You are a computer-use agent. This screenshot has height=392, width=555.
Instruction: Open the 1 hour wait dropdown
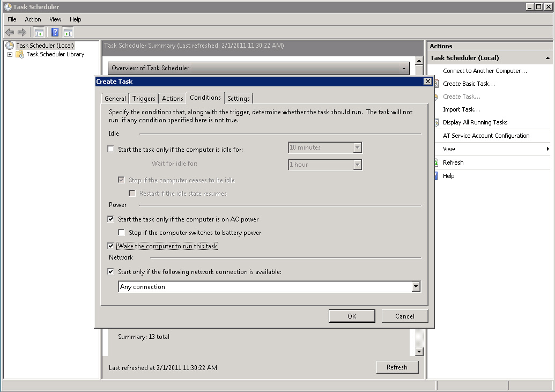tap(358, 164)
